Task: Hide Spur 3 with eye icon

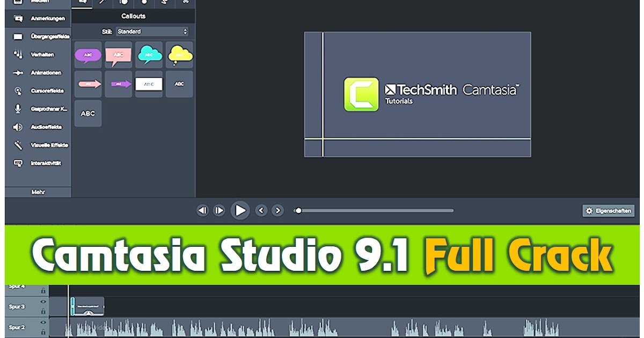Action: (43, 302)
